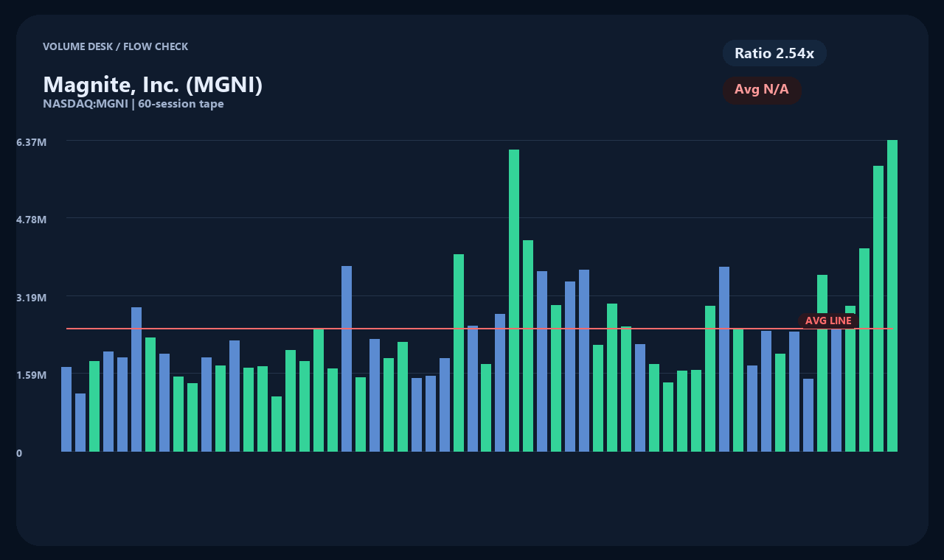944x560 pixels.
Task: Click the AVG LINE label tag
Action: pyautogui.click(x=828, y=321)
